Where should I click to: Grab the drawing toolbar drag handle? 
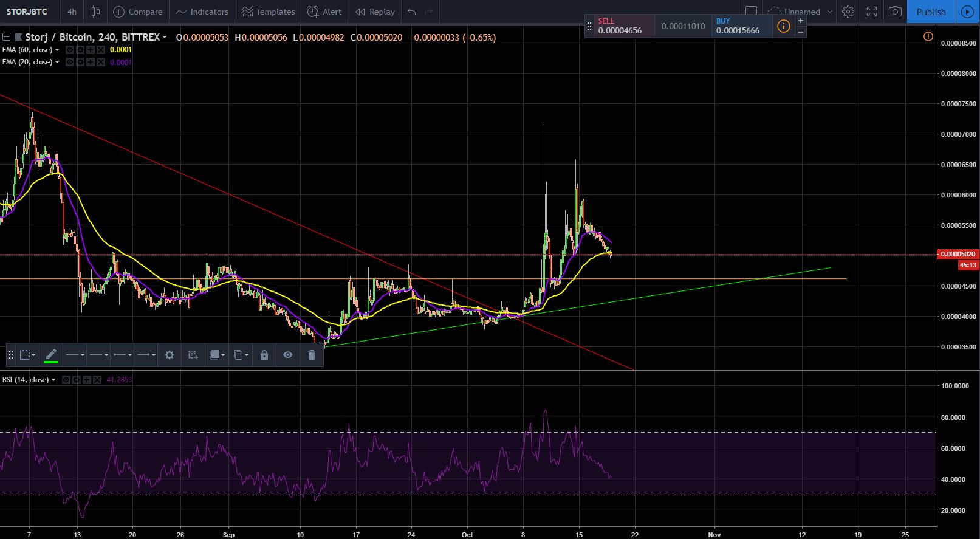[10, 355]
